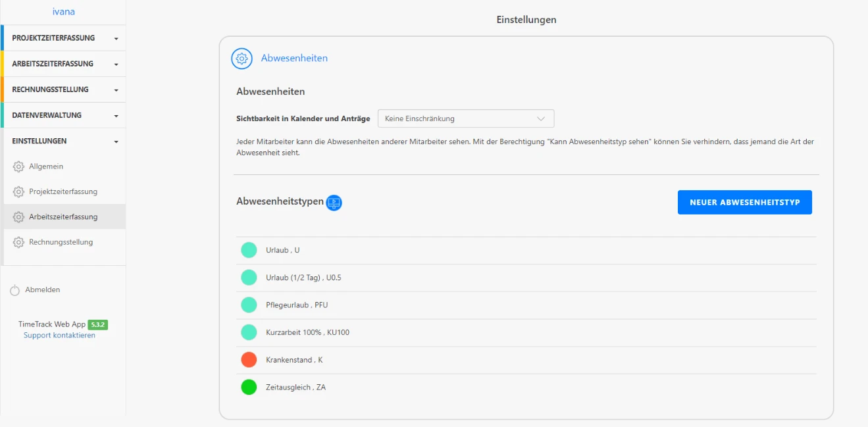Collapse the Einstellungen section
This screenshot has height=427, width=868.
click(x=63, y=141)
